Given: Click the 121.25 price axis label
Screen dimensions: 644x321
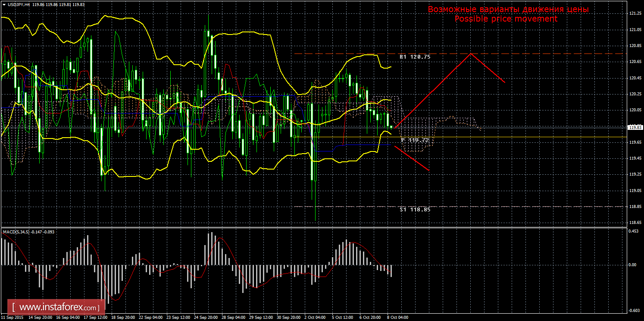Looking at the screenshot, I should pyautogui.click(x=635, y=14).
